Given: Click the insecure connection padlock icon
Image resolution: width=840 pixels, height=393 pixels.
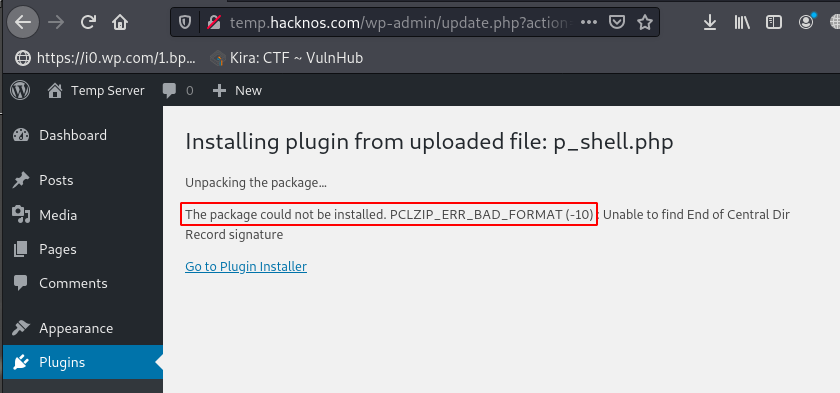Looking at the screenshot, I should pos(214,22).
